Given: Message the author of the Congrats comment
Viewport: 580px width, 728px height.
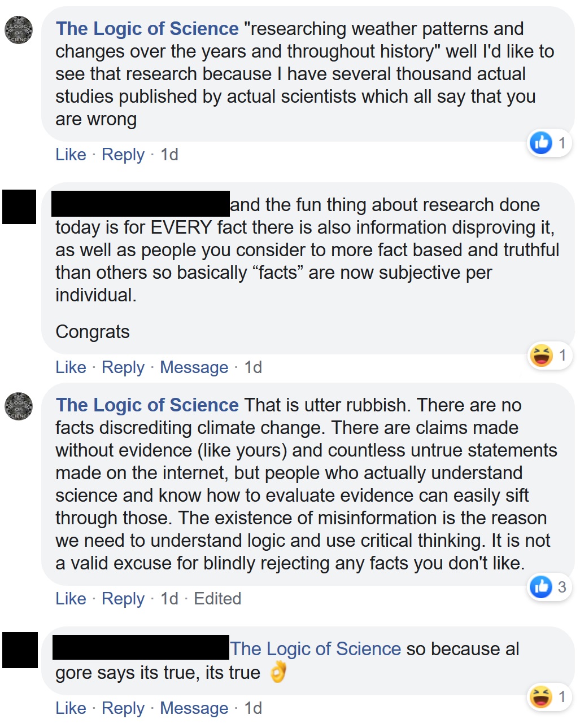Looking at the screenshot, I should (194, 367).
